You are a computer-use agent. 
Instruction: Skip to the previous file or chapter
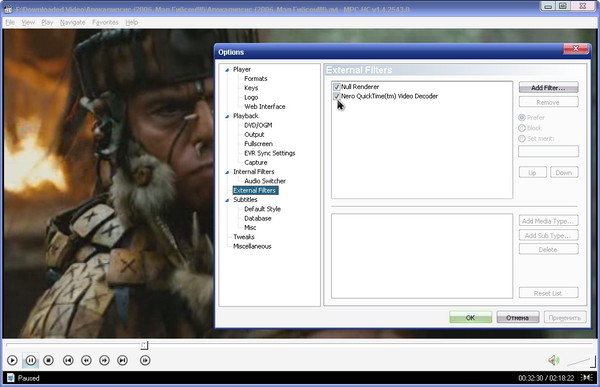(68, 360)
